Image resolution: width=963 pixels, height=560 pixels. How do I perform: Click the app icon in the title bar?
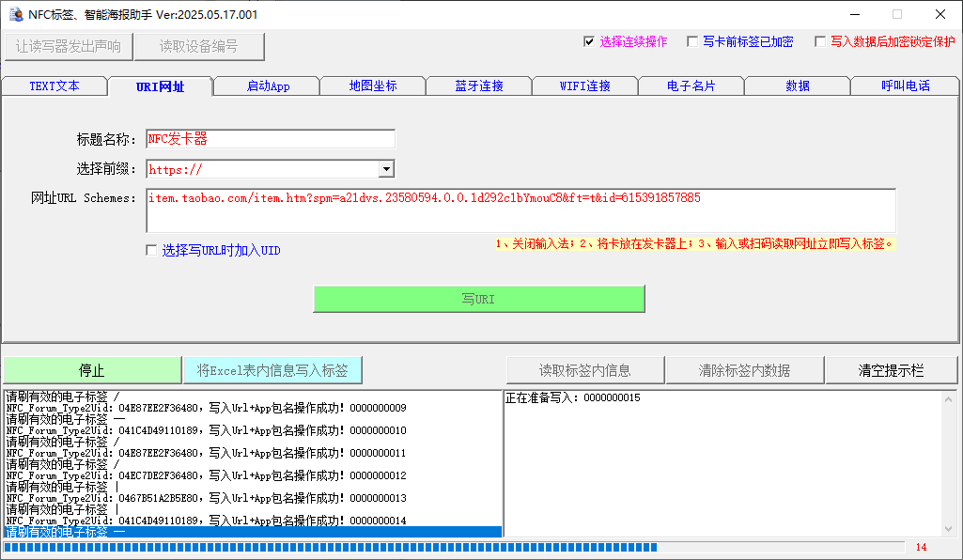14,14
